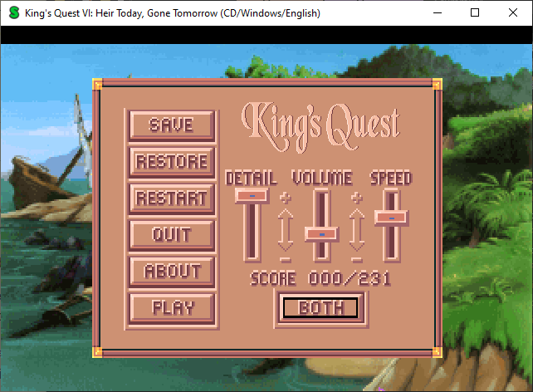Click the King's Quest logo

pos(320,126)
